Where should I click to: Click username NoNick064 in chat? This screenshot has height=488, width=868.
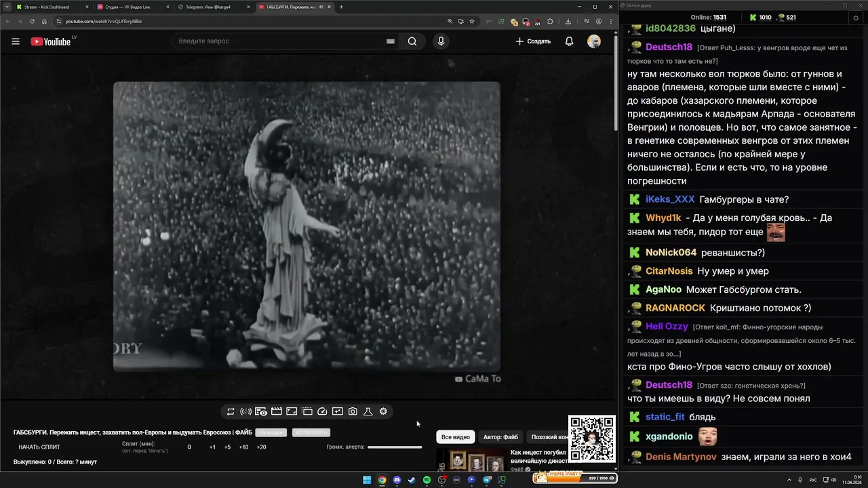[671, 252]
